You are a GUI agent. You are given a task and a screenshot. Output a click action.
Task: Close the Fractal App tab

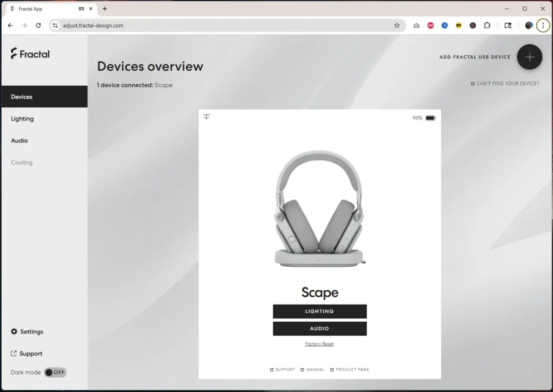[91, 8]
